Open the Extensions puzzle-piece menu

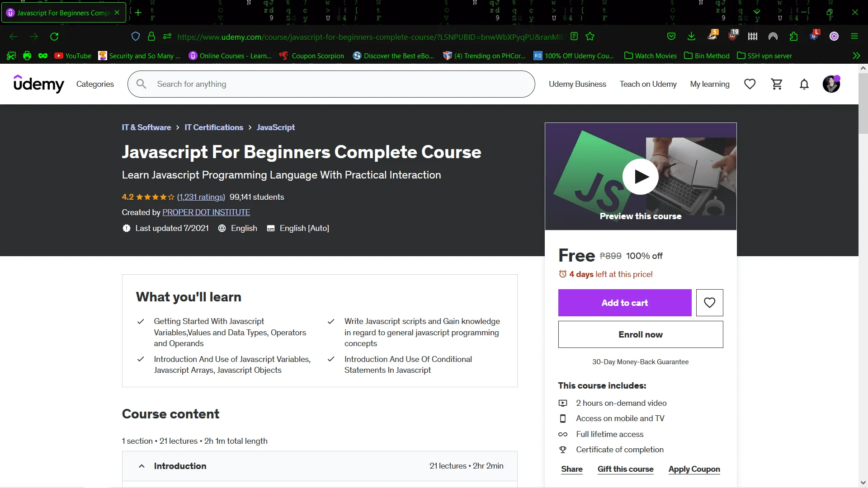pos(793,37)
